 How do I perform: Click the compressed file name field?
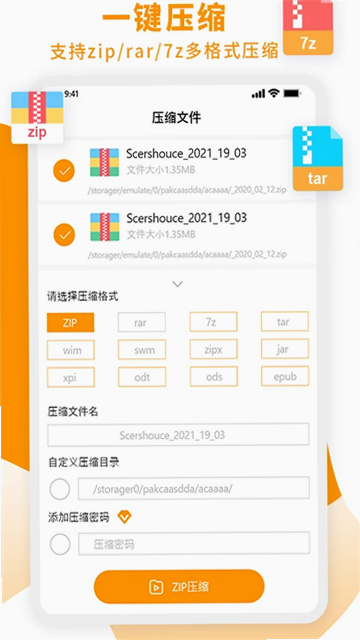(178, 435)
